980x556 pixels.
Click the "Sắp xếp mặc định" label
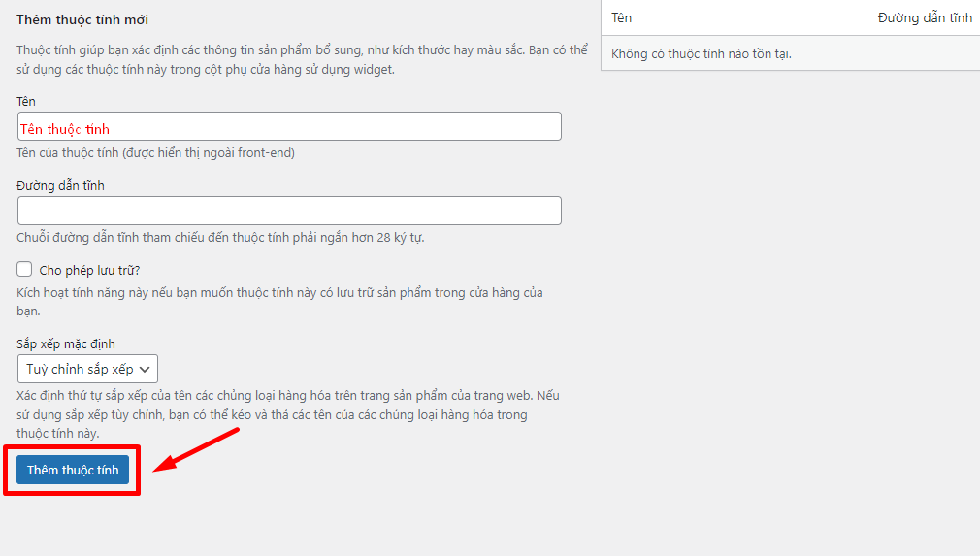click(x=66, y=343)
